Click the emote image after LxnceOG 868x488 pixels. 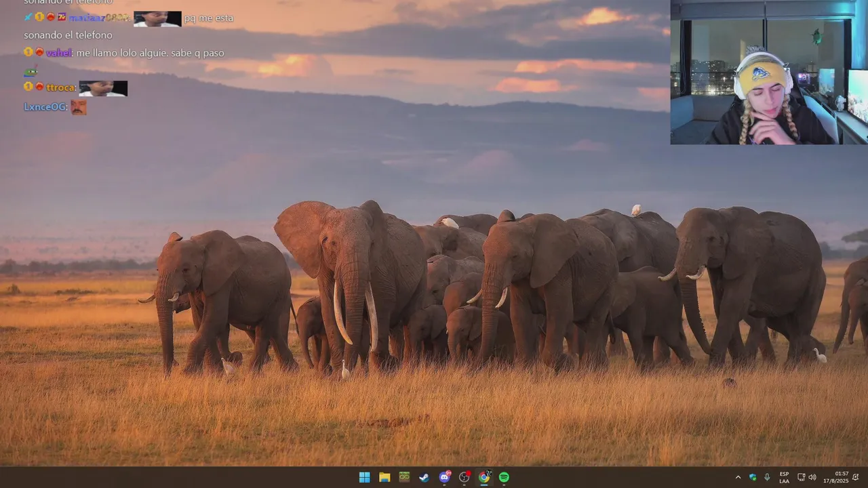click(79, 107)
